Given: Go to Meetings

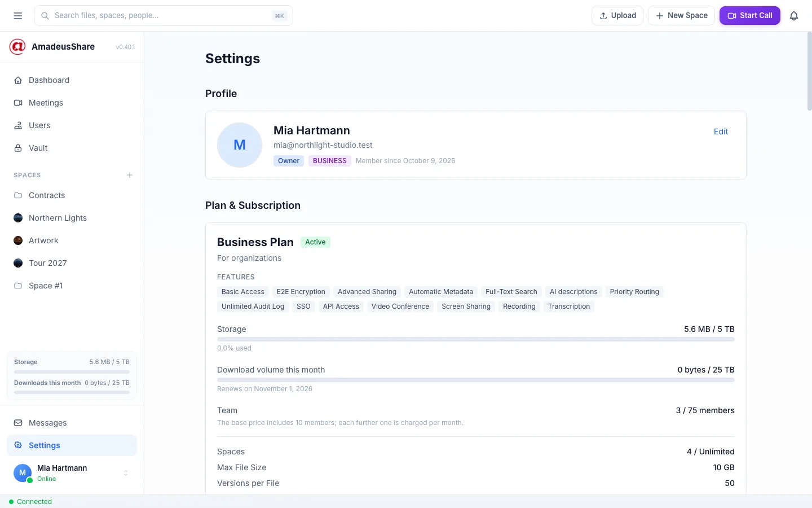Looking at the screenshot, I should 72,103.
